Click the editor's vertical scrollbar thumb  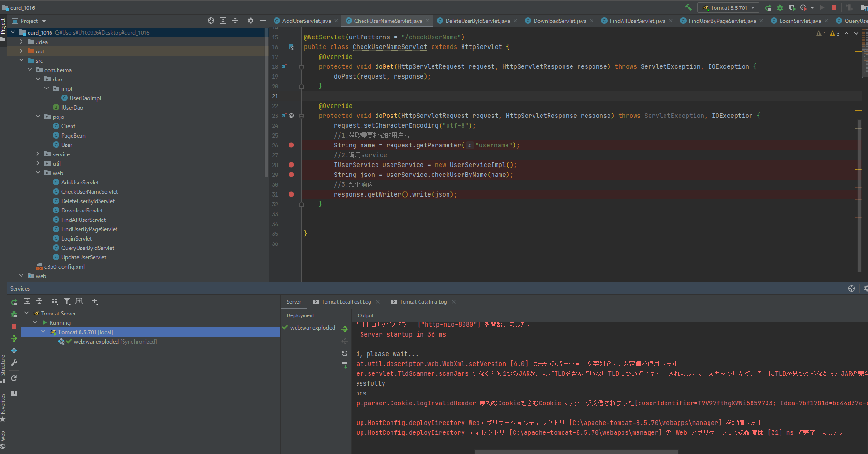point(860,196)
